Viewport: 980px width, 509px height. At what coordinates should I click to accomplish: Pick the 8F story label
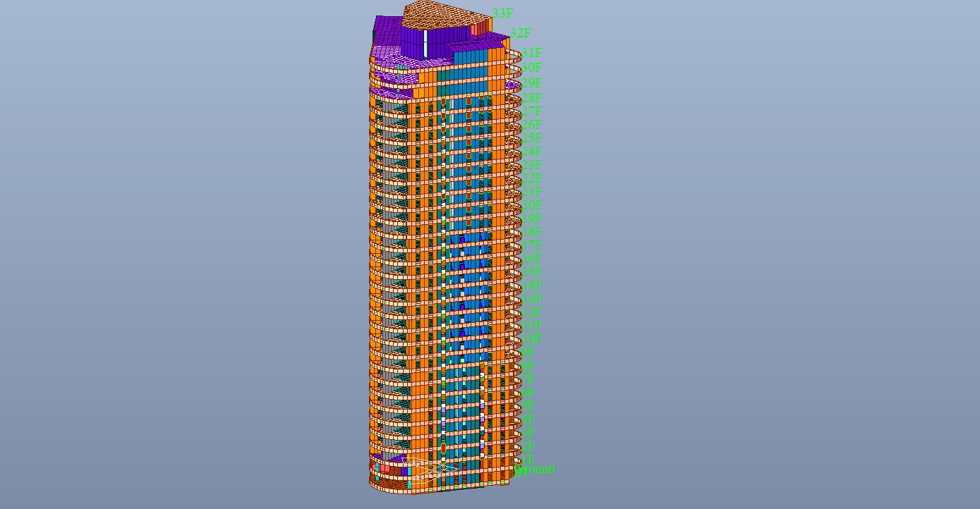click(x=528, y=366)
